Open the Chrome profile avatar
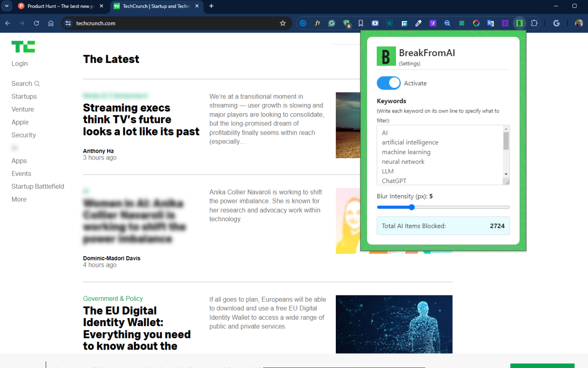 click(x=579, y=23)
